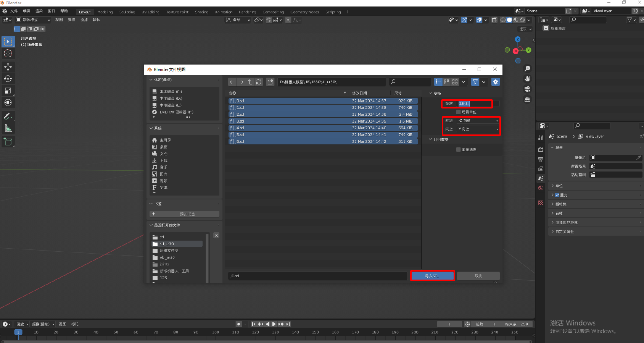Select the 3.stl file row
The image size is (644, 343).
coord(323,121)
